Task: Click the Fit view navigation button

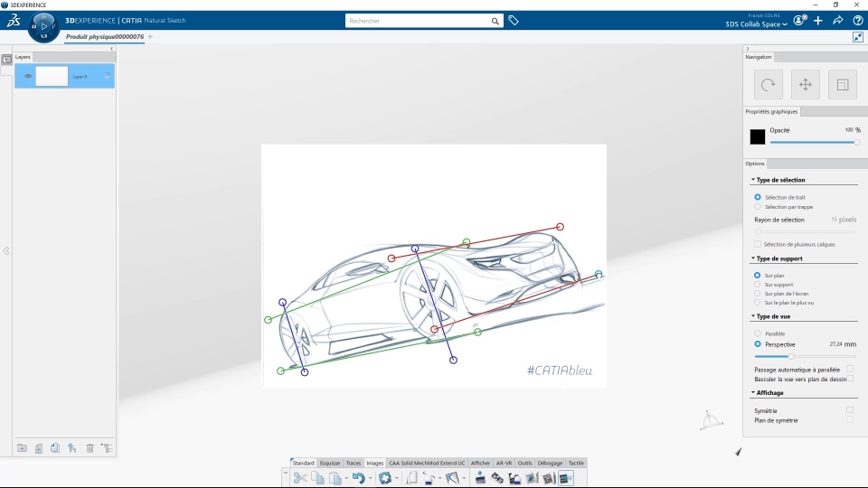Action: click(843, 85)
